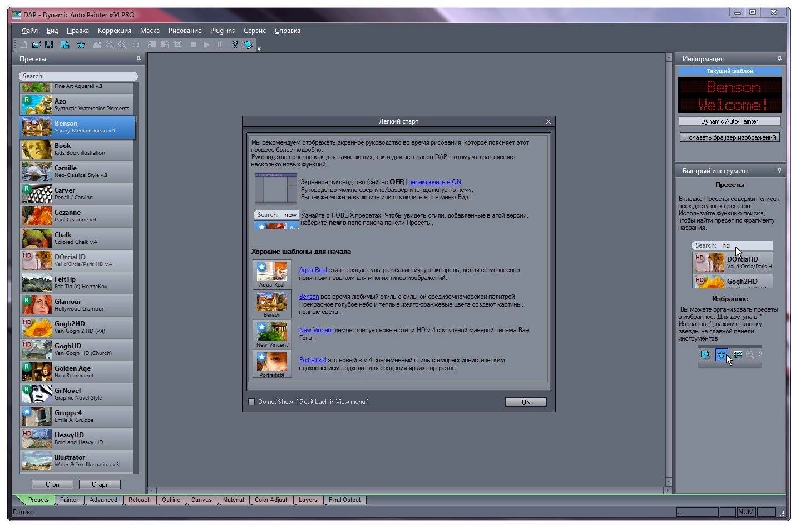
Task: Select the GrNovel preset
Action: coord(77,394)
